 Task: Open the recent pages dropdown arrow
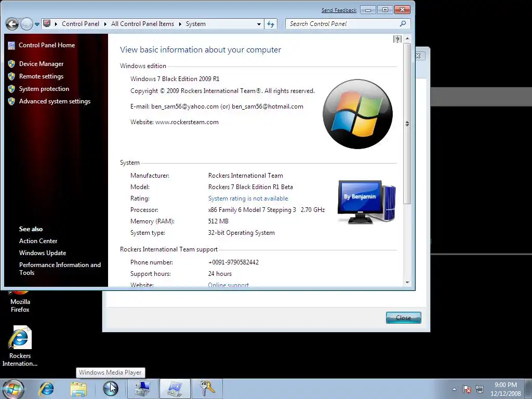(37, 24)
